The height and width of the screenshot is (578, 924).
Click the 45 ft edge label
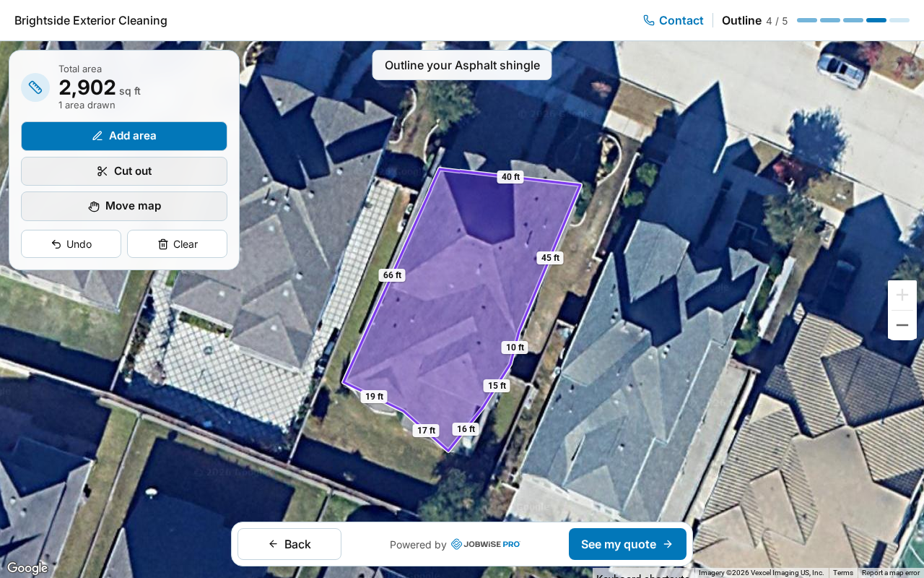point(550,258)
